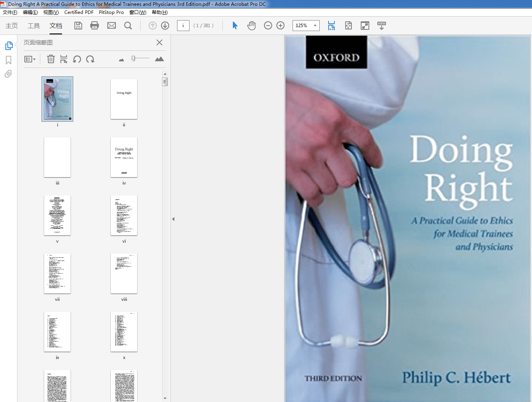Email the PDF using the envelope icon
The height and width of the screenshot is (402, 532).
pos(112,25)
